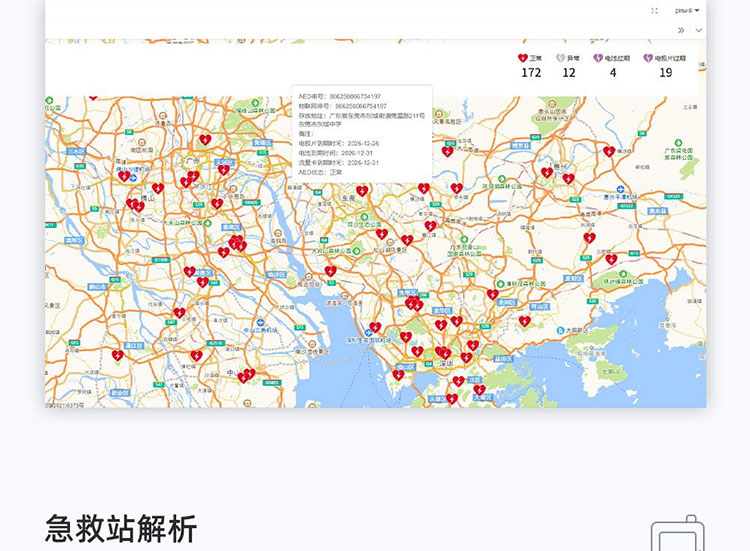Screen dimensions: 750x551
Task: Click the 电池过期 purple heart icon
Action: click(598, 59)
